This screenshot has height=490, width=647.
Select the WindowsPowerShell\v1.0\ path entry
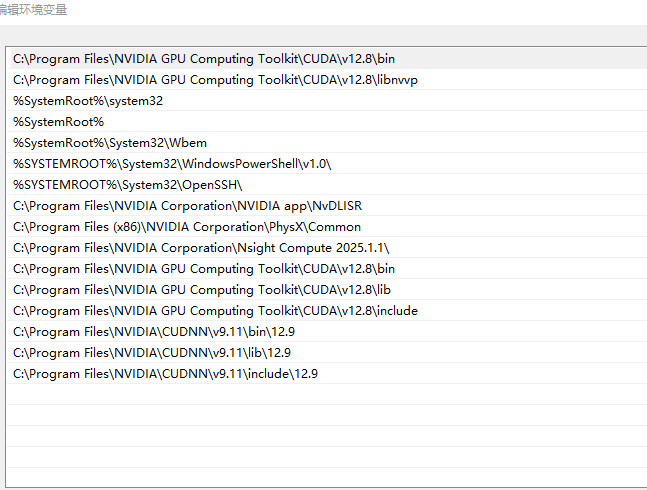(171, 164)
